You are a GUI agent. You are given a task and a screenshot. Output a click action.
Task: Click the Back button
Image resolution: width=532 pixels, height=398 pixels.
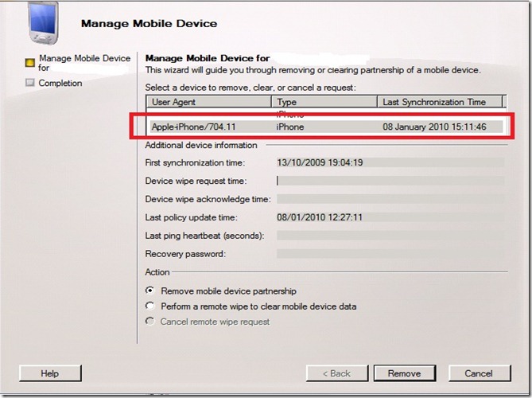(337, 373)
